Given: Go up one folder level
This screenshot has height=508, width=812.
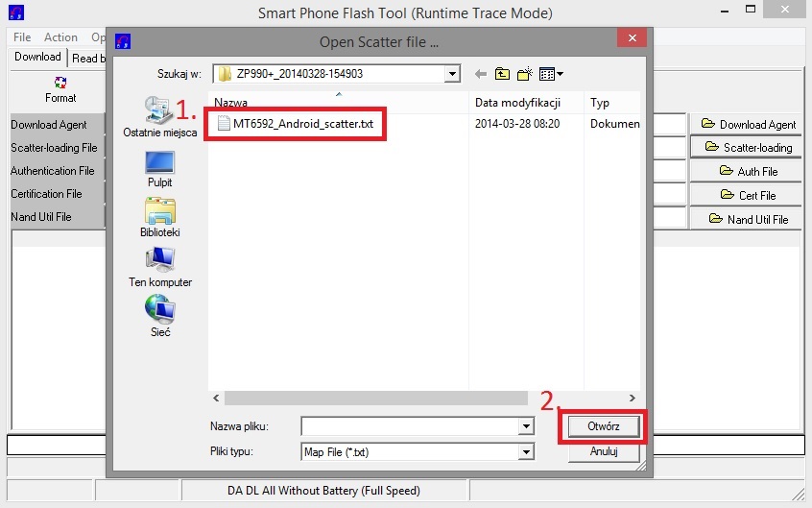Looking at the screenshot, I should click(x=502, y=74).
